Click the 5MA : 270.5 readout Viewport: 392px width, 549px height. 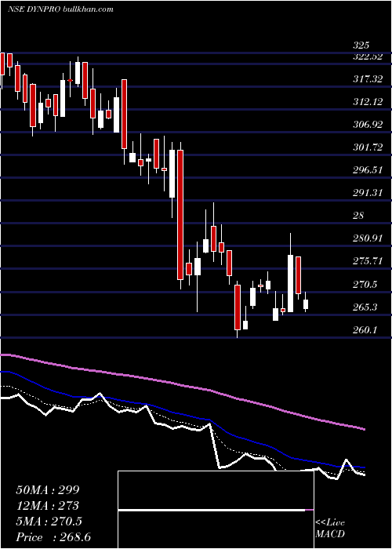49,522
